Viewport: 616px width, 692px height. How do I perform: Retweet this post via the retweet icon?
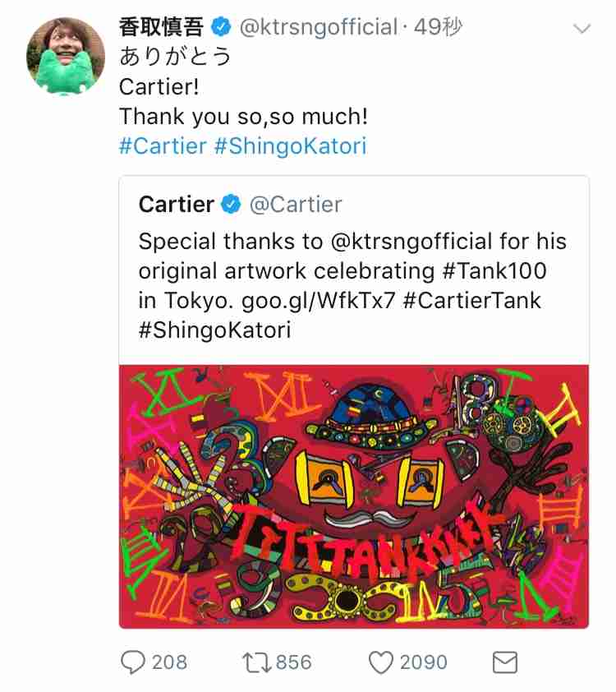(x=256, y=663)
